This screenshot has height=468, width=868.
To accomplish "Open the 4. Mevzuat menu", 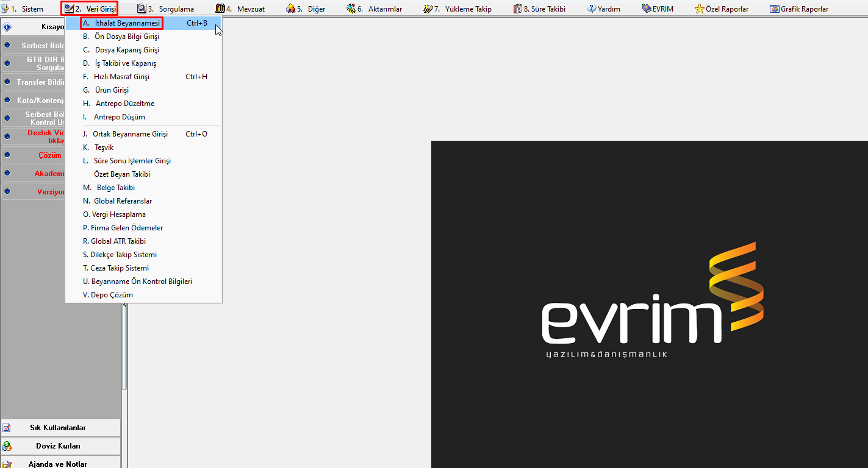I will pyautogui.click(x=240, y=9).
